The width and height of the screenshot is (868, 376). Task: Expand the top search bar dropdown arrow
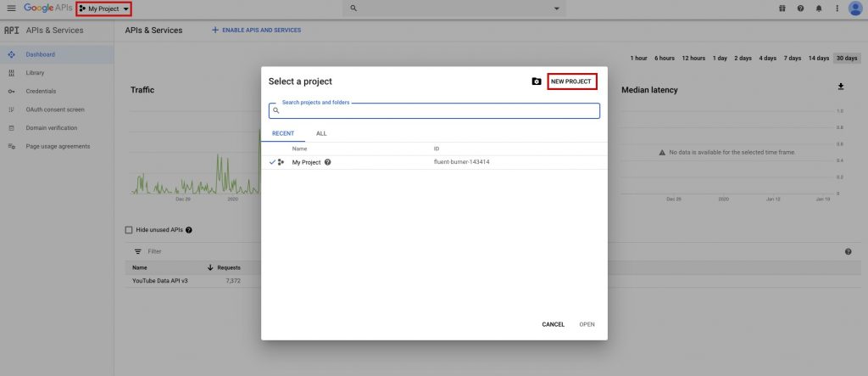click(557, 8)
